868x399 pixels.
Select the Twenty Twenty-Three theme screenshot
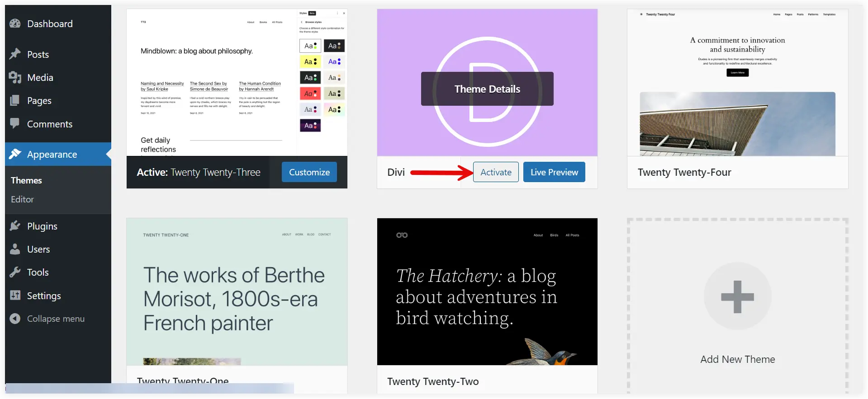[x=237, y=83]
